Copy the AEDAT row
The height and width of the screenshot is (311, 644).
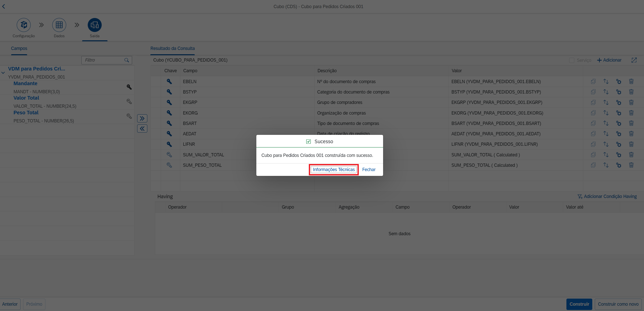pyautogui.click(x=593, y=134)
